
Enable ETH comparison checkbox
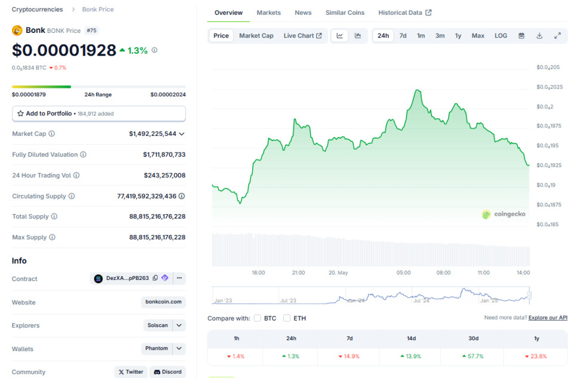287,318
